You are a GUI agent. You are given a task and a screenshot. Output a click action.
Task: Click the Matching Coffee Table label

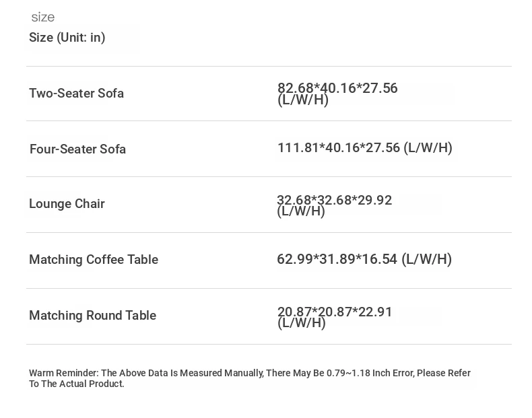point(94,260)
